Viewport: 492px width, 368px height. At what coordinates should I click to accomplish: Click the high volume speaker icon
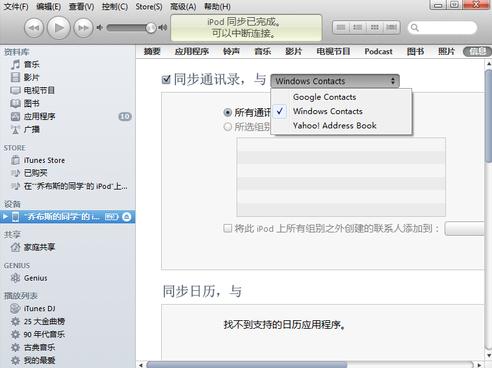coord(163,28)
